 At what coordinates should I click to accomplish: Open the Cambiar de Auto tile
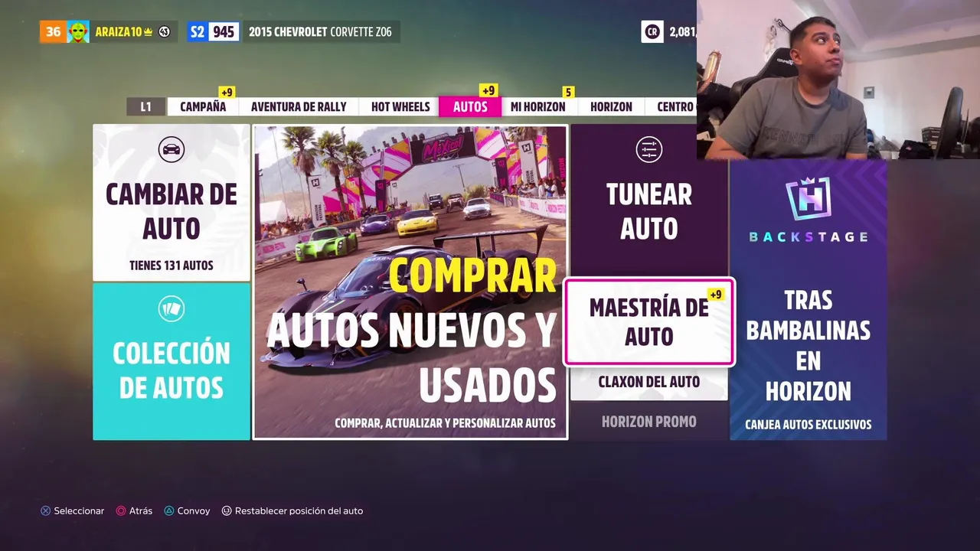[171, 203]
